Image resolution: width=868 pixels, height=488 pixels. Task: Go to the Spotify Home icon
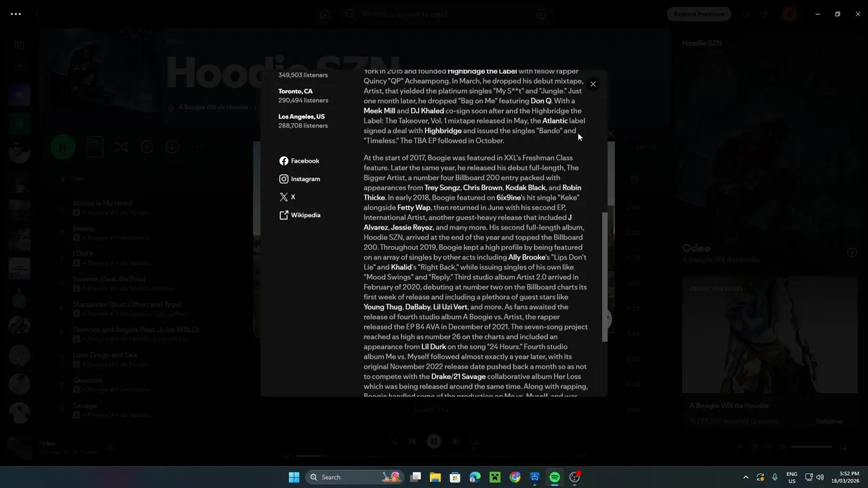point(325,14)
